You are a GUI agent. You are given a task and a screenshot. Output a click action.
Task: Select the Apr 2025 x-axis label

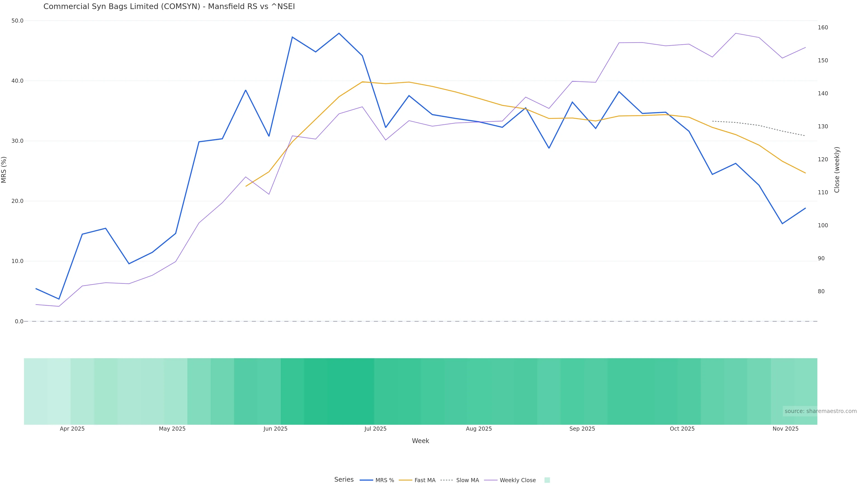click(x=72, y=429)
